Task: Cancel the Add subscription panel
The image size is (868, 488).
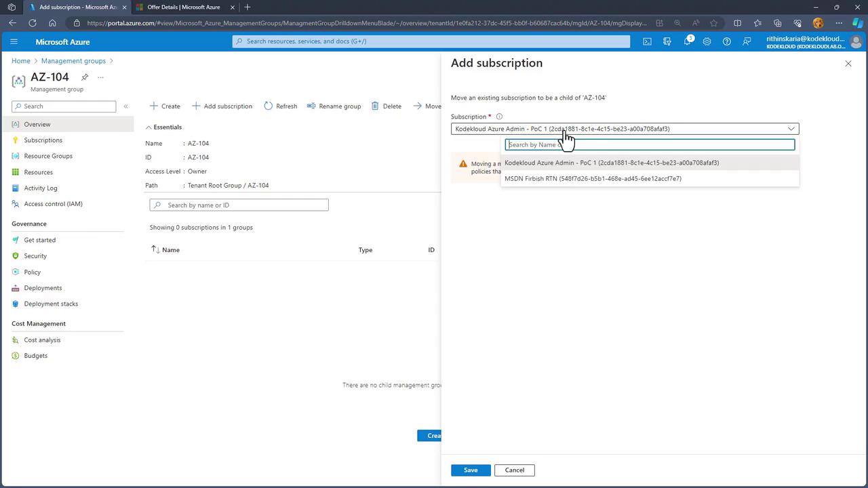Action: coord(515,470)
